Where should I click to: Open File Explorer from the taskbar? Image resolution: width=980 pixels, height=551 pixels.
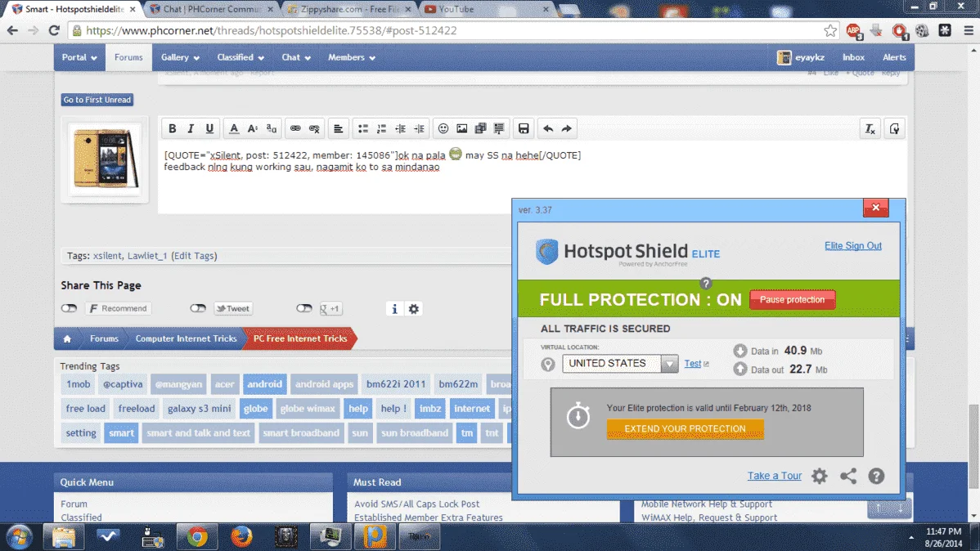pos(64,536)
